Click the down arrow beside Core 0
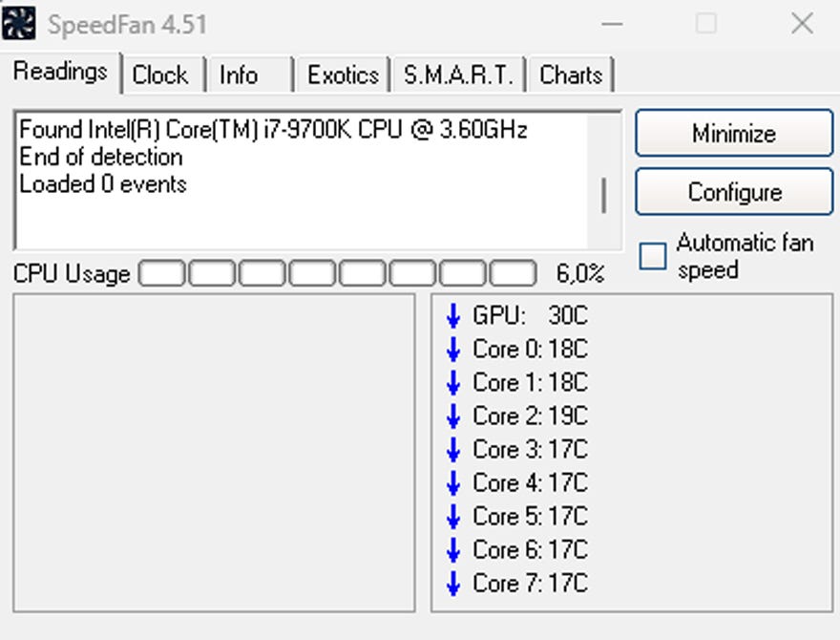Viewport: 840px width, 640px height. click(453, 350)
